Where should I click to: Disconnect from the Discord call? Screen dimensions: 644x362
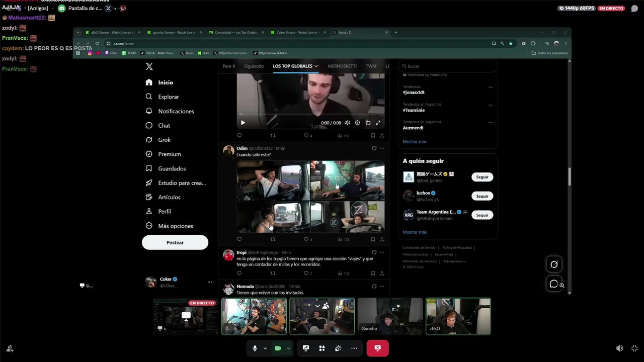(377, 348)
